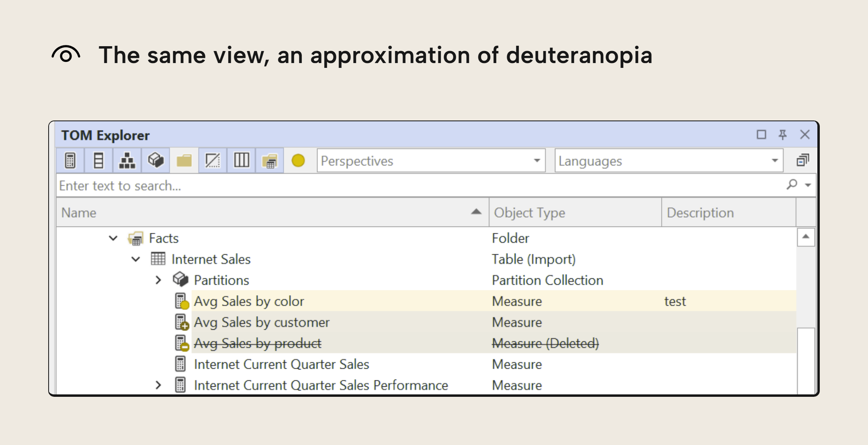
Task: Click the Name column sort arrow
Action: pyautogui.click(x=476, y=212)
